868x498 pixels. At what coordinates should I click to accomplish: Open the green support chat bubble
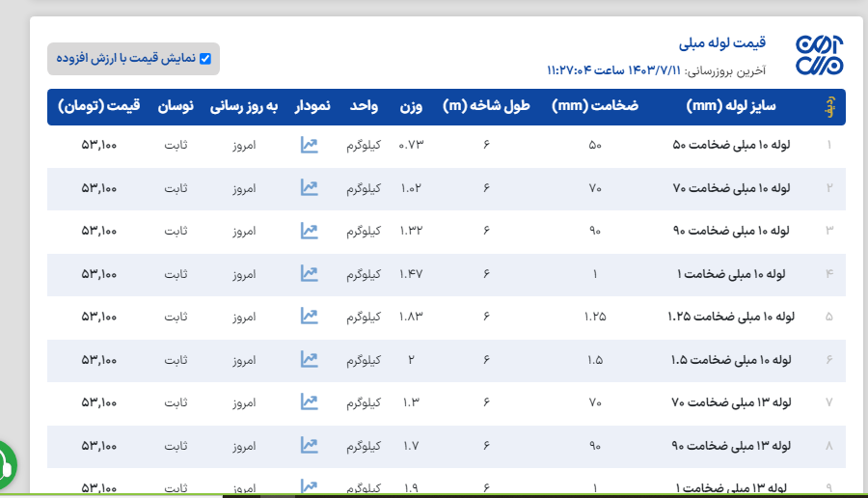point(3,467)
